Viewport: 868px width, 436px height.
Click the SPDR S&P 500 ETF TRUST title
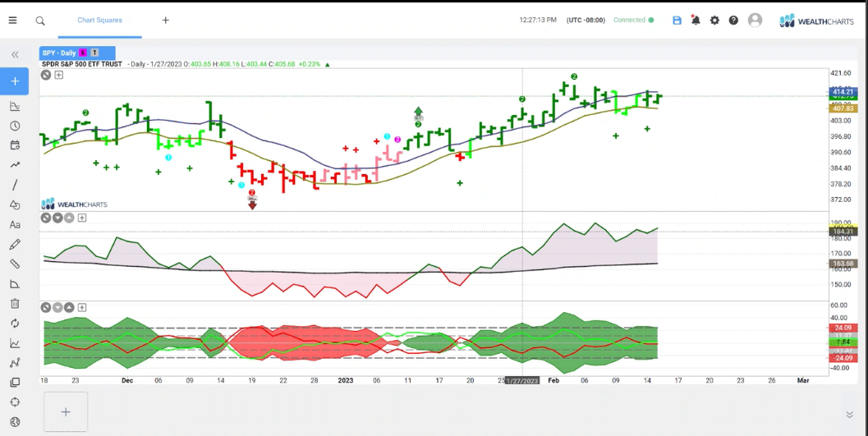click(82, 64)
